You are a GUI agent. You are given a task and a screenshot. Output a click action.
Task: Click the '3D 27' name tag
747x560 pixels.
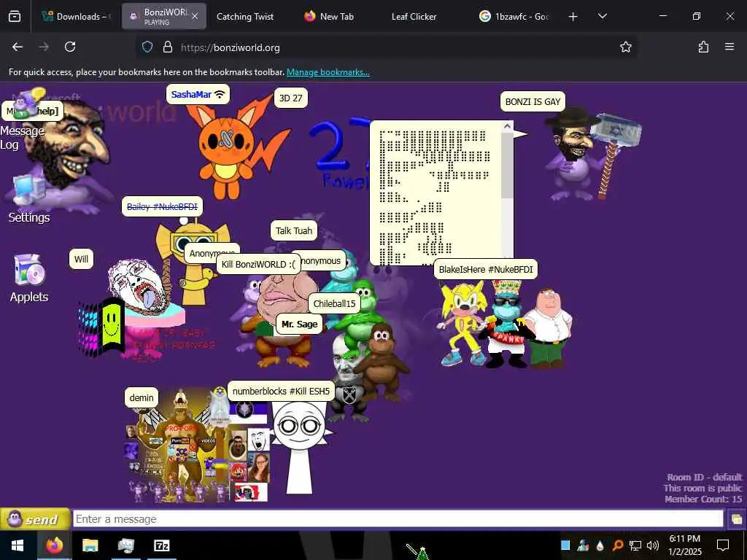click(290, 98)
